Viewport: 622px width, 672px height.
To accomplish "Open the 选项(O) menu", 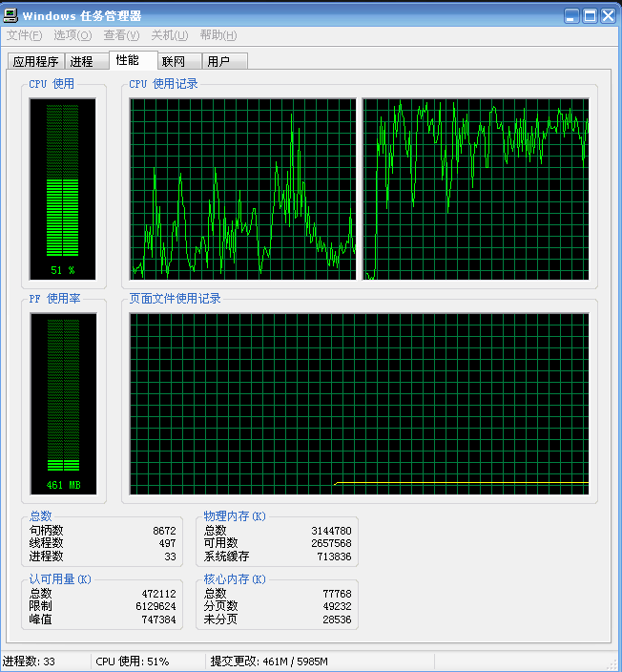I will point(73,35).
